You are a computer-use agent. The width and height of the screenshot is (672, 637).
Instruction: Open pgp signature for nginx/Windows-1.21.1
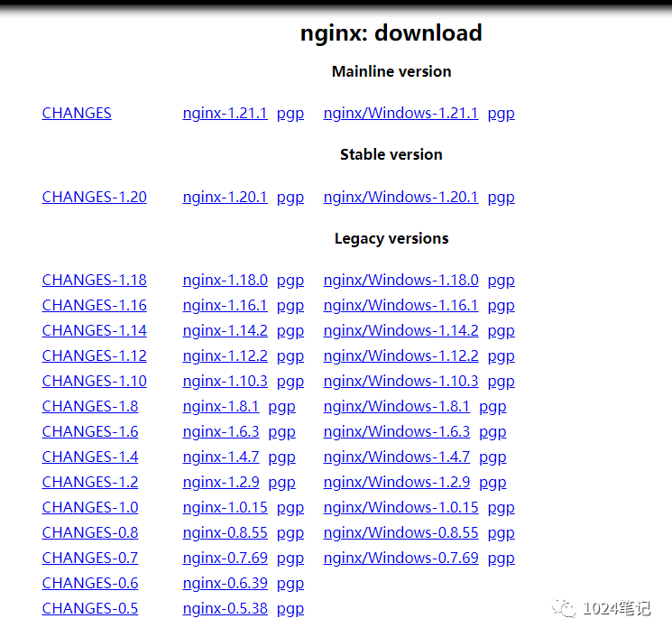click(x=501, y=114)
